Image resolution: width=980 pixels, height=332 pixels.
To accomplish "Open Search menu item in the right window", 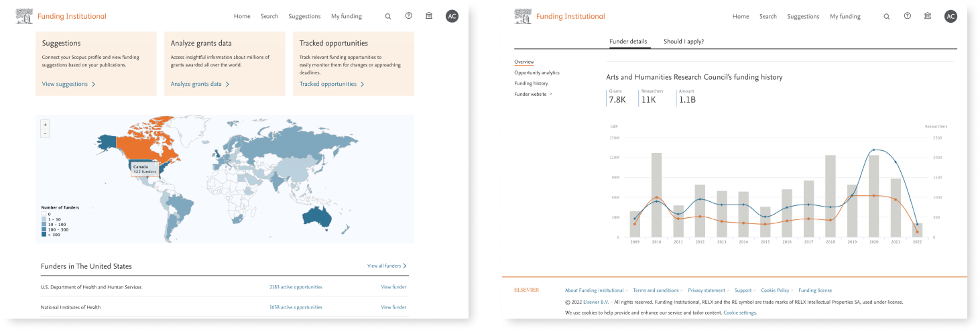I will coord(768,16).
